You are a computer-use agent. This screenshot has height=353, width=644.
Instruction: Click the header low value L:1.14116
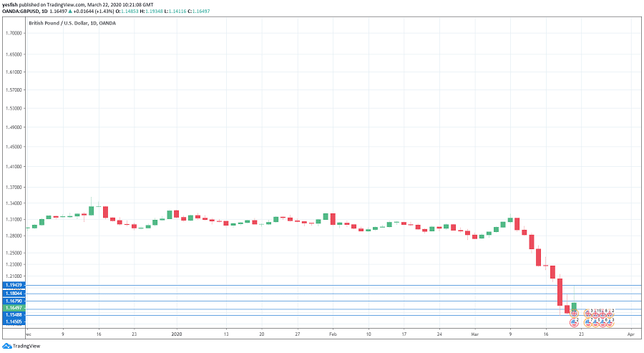(x=175, y=11)
